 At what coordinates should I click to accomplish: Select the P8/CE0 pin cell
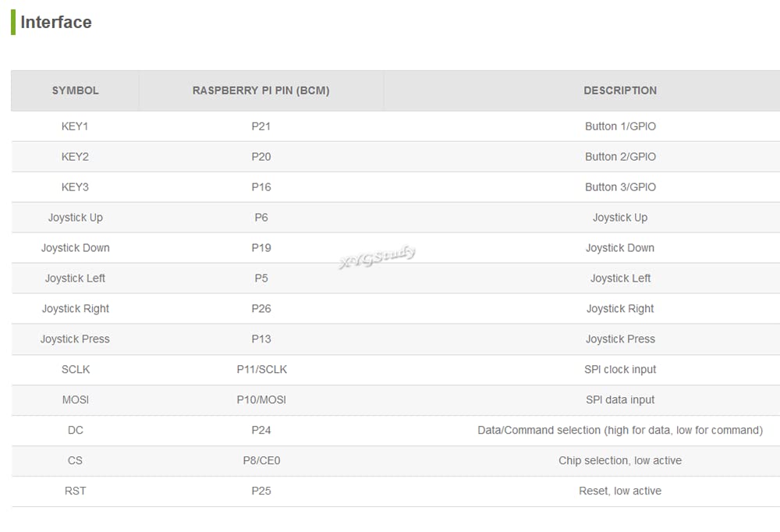tap(261, 460)
